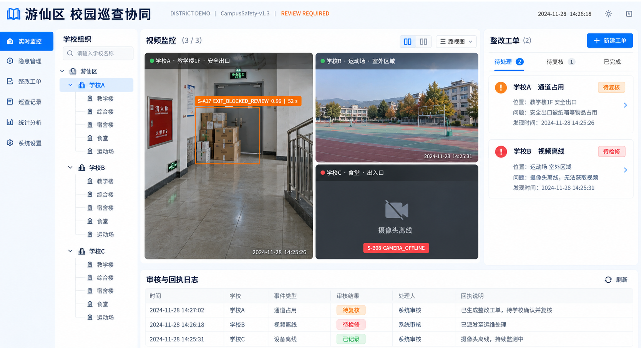
Task: Switch to the second grid layout
Action: click(x=423, y=41)
